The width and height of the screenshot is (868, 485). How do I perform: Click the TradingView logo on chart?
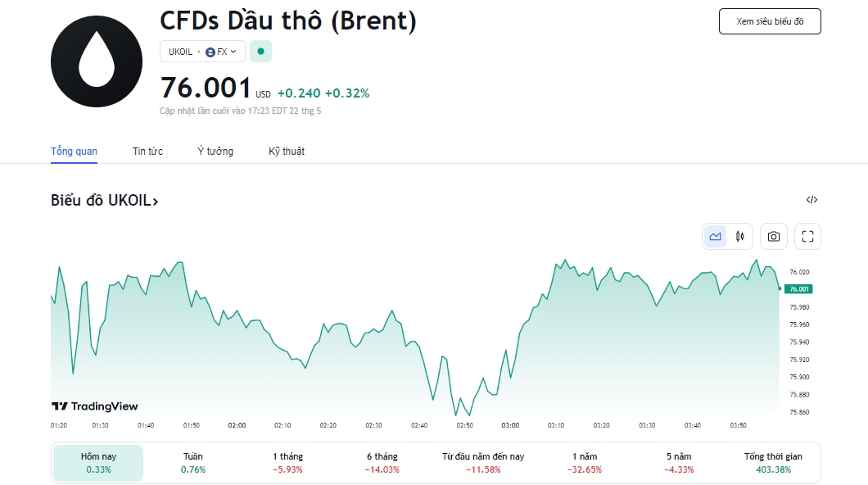(95, 406)
